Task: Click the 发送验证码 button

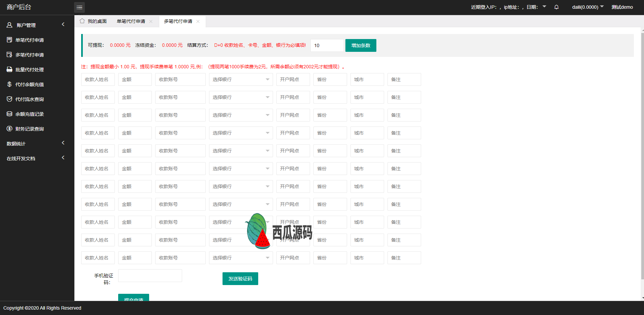Action: pos(240,279)
